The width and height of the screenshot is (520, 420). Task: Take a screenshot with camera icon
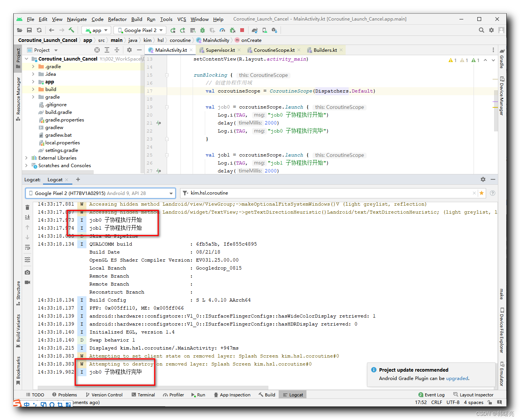click(27, 272)
